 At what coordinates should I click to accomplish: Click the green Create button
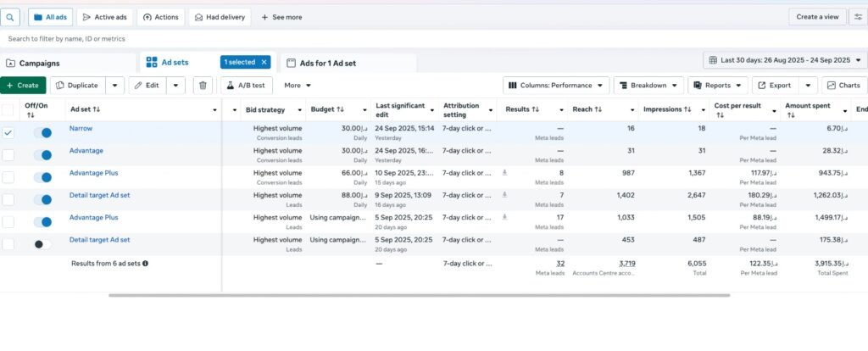23,85
